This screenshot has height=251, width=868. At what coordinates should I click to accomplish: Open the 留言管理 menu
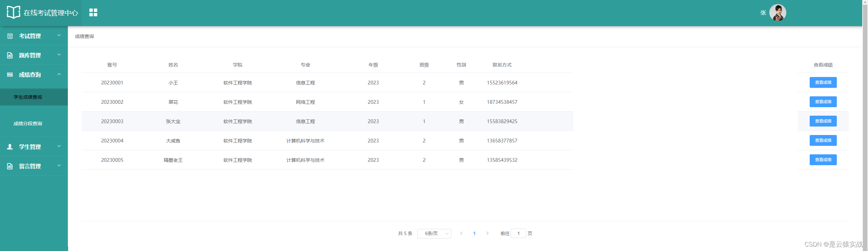[34, 166]
